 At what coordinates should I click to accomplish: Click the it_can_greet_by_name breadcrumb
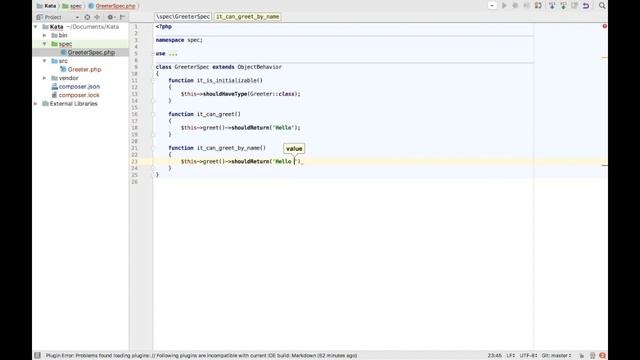pos(248,17)
